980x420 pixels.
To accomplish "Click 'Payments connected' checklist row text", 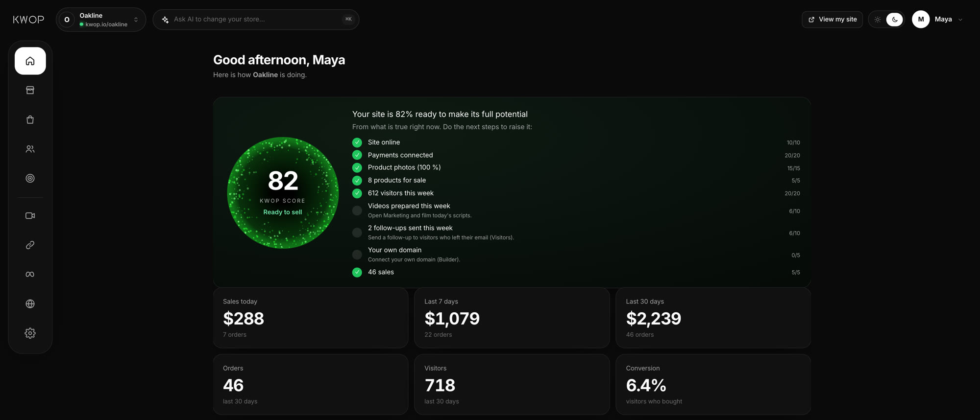I will click(400, 155).
